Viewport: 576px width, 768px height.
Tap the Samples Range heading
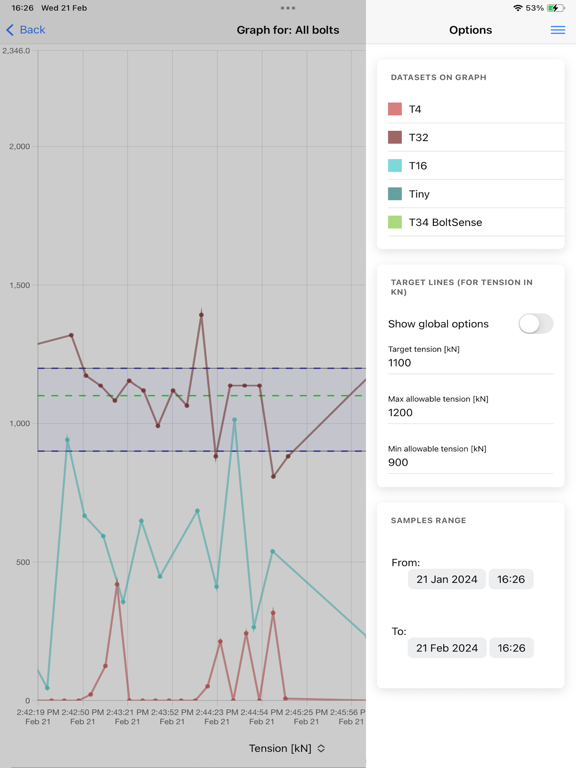(428, 521)
